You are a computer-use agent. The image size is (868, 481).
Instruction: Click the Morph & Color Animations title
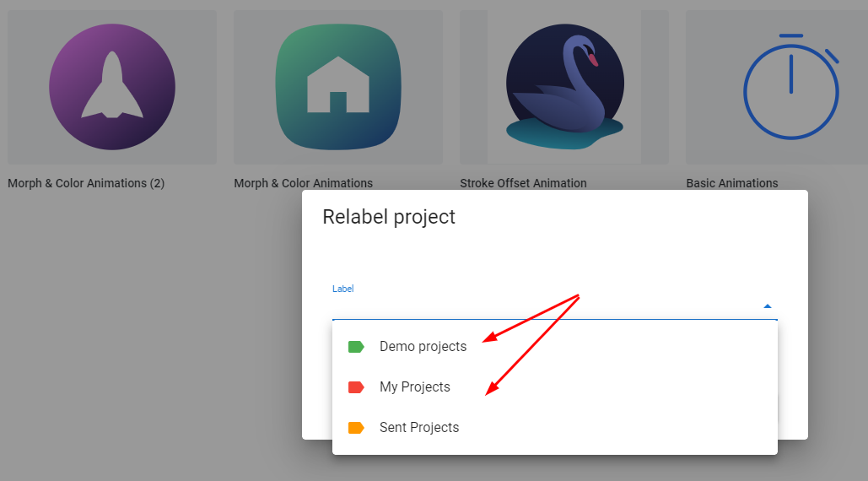point(304,183)
